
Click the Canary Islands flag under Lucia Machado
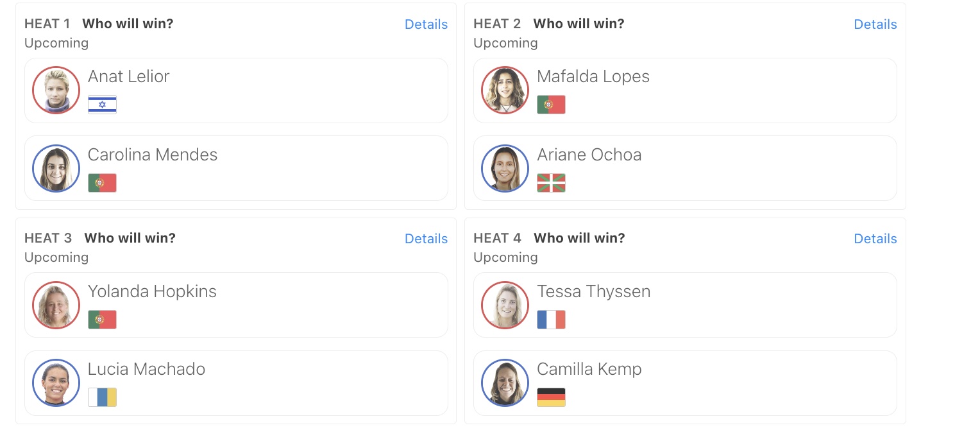[x=102, y=397]
